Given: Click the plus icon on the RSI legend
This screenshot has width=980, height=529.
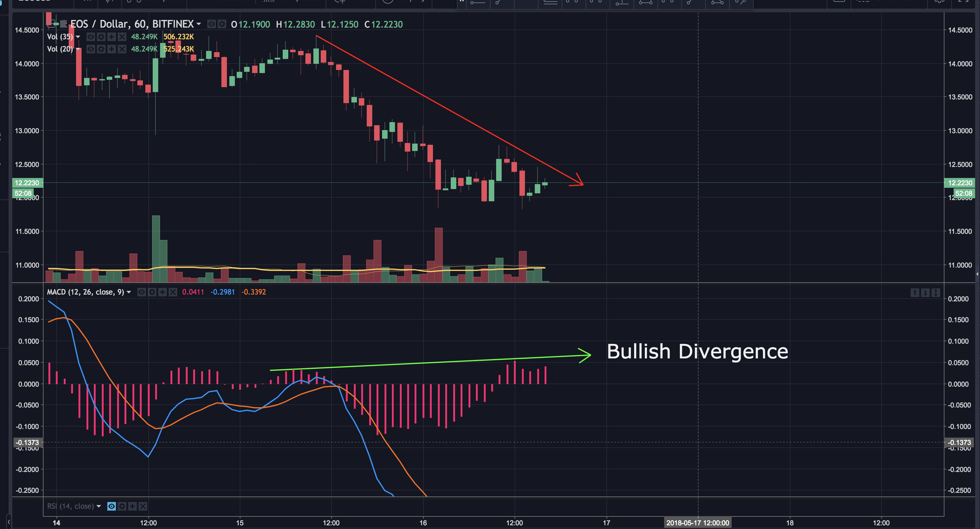Looking at the screenshot, I should pos(132,506).
